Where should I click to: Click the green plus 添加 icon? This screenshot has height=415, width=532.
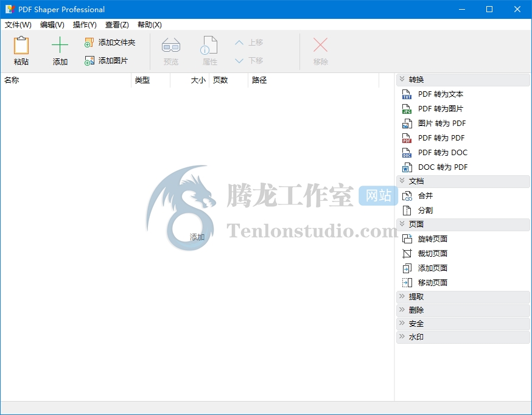click(60, 45)
